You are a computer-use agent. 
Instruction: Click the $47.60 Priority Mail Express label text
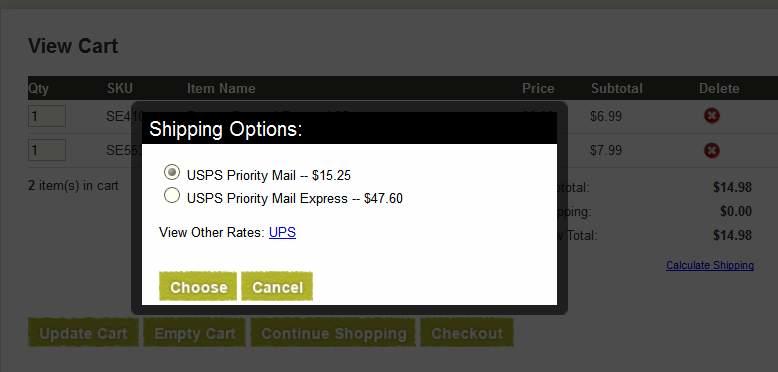pos(295,199)
